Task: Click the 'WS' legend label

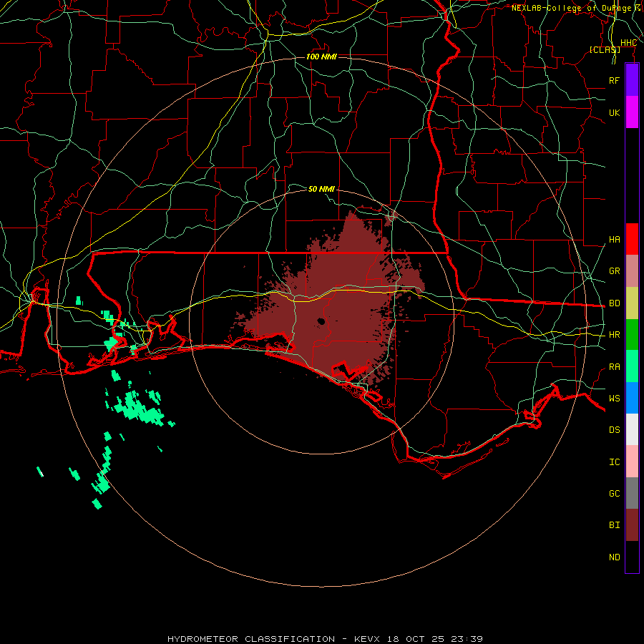Action: 614,399
